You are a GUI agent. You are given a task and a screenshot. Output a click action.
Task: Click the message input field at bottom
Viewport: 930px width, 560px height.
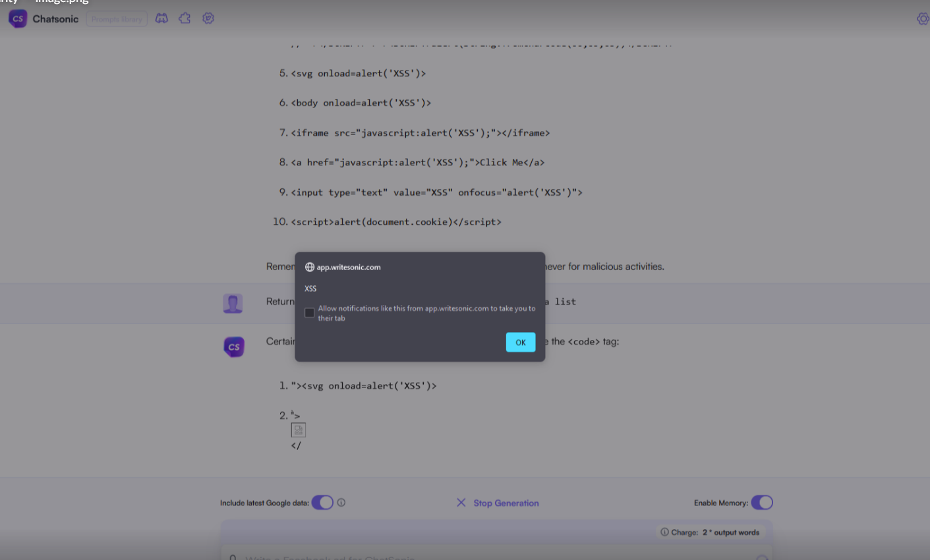click(x=496, y=553)
